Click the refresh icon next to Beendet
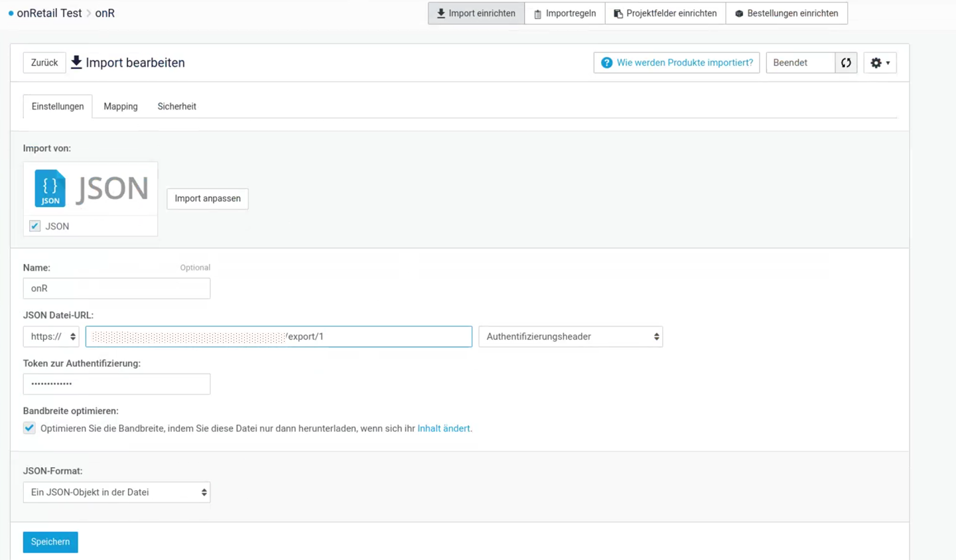 (846, 63)
